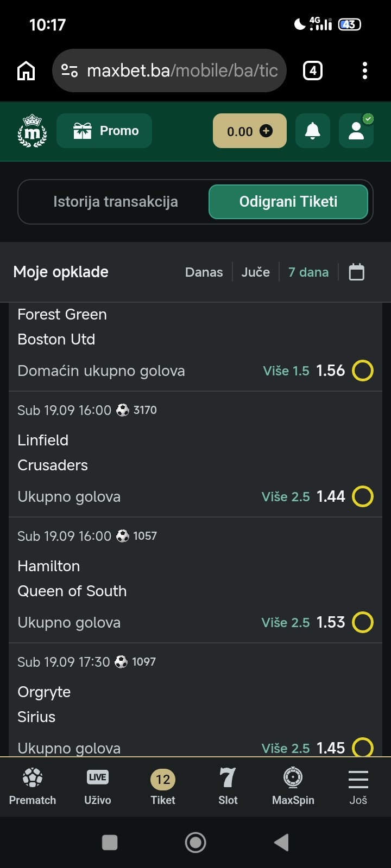
Task: Open the user profile icon
Action: click(356, 131)
